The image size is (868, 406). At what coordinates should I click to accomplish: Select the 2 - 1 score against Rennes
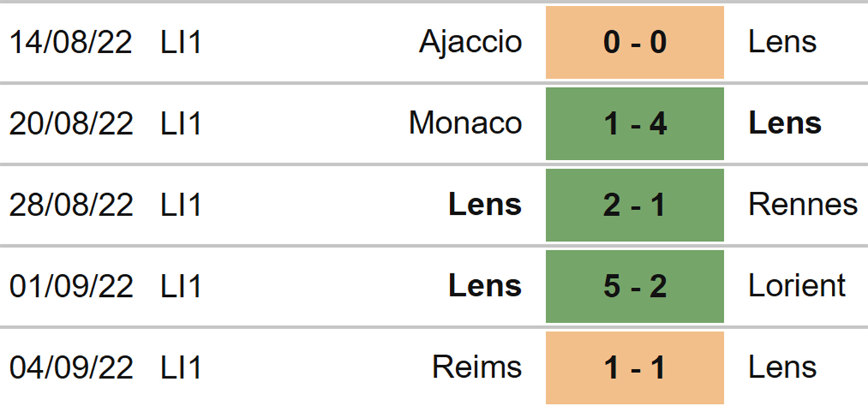pyautogui.click(x=635, y=205)
